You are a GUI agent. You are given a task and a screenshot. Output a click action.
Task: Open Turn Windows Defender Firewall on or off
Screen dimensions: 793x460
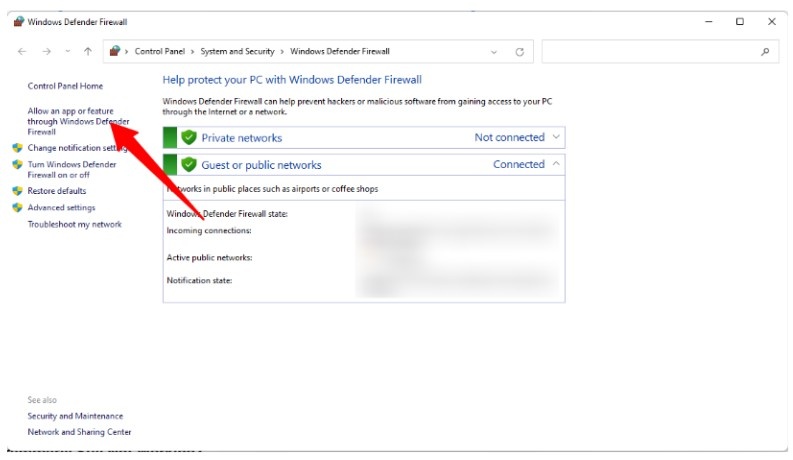(x=72, y=170)
